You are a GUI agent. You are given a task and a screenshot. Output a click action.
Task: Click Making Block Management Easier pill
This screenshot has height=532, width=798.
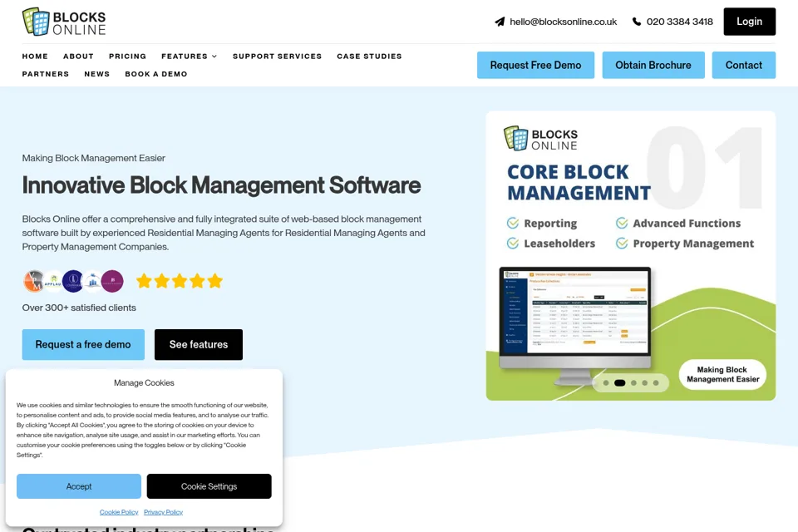(722, 375)
